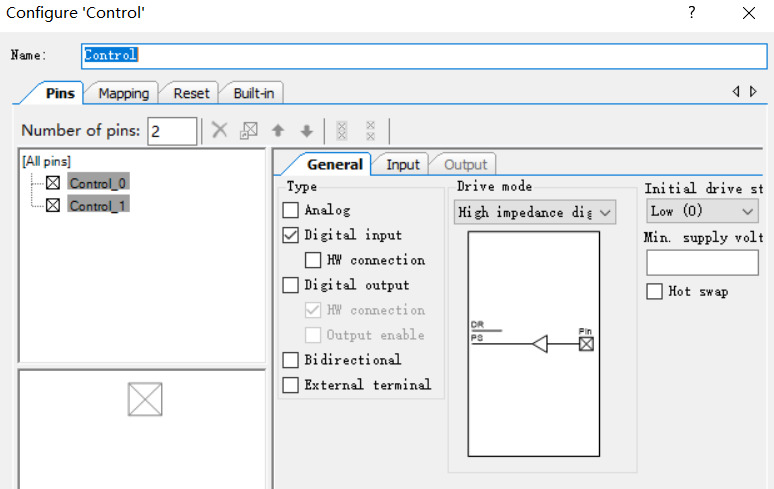The height and width of the screenshot is (489, 774).
Task: Open the Input sub-tab
Action: pyautogui.click(x=403, y=165)
